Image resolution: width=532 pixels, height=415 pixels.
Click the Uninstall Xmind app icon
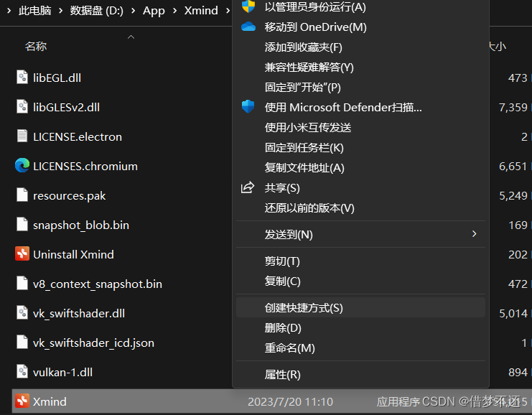[22, 254]
